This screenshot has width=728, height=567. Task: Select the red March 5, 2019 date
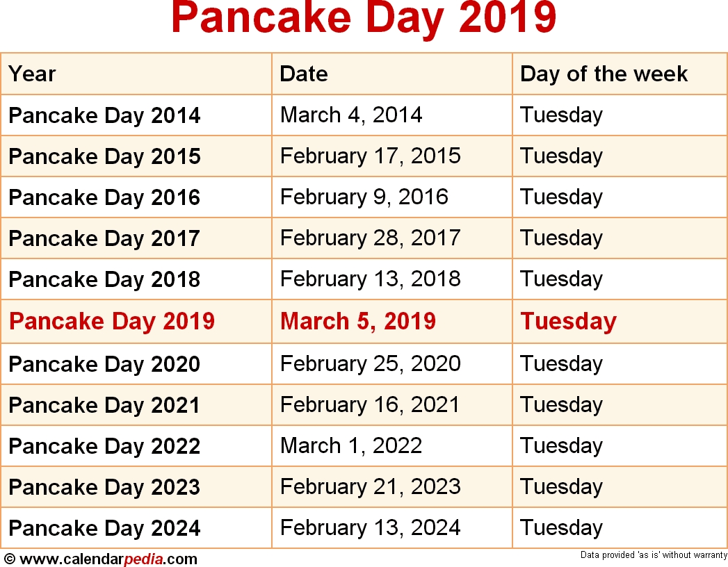tap(358, 321)
